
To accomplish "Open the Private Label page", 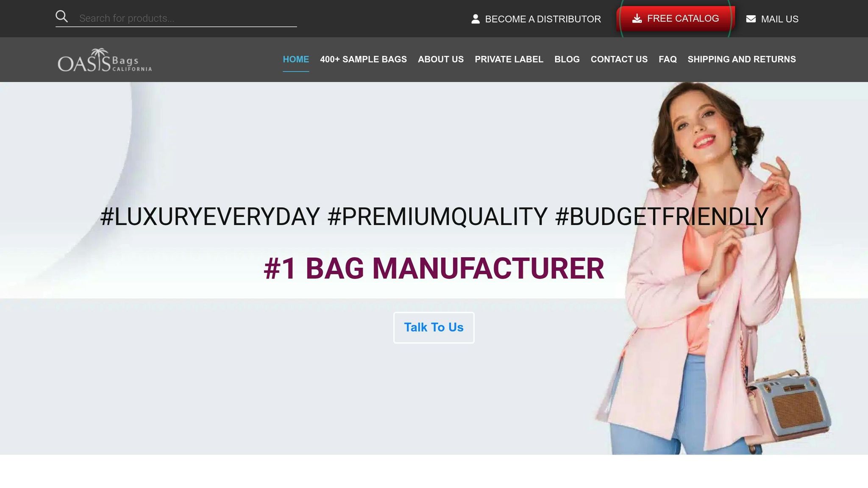I will point(509,59).
